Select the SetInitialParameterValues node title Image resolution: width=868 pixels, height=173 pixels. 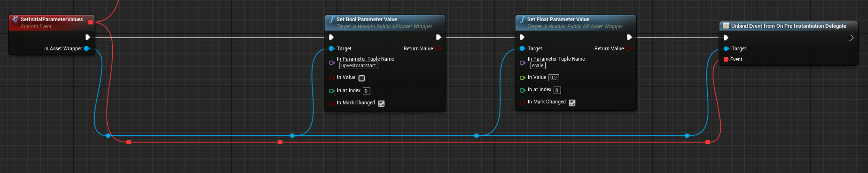pos(52,19)
